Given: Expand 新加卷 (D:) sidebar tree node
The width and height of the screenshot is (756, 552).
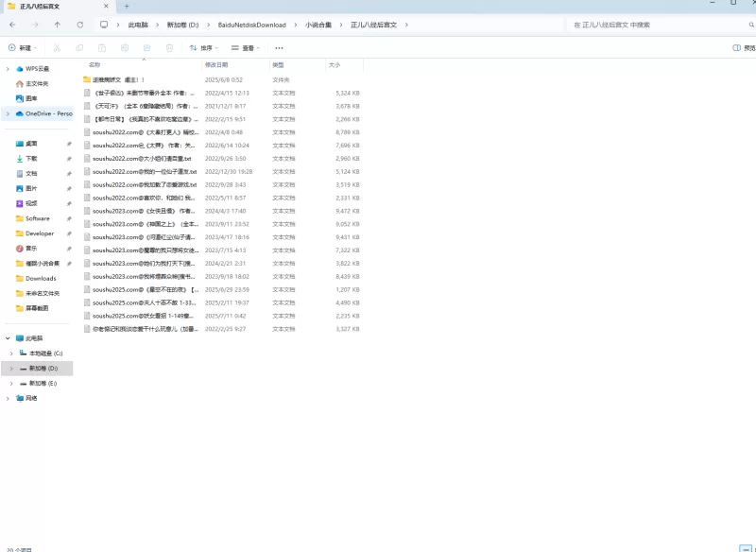Looking at the screenshot, I should [x=11, y=369].
